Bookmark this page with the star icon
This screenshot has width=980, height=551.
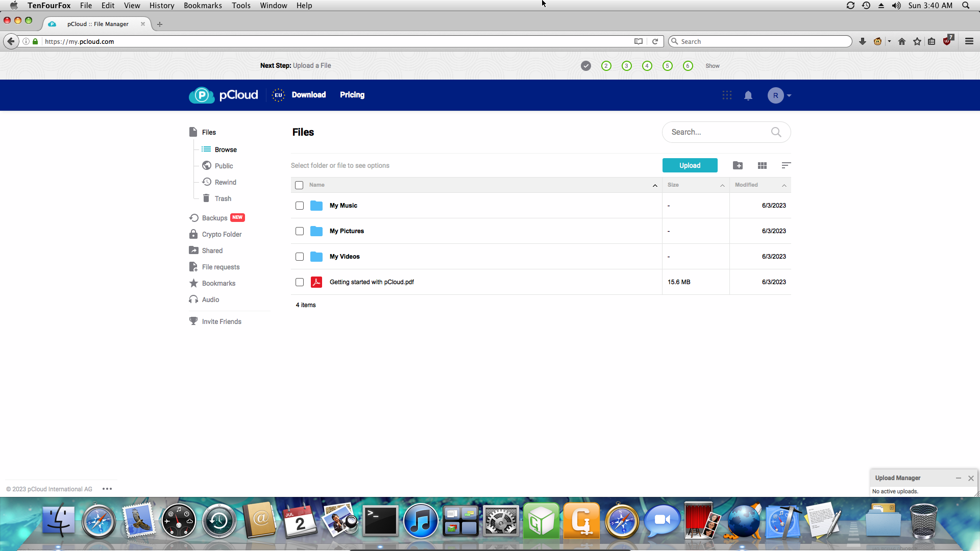(917, 41)
